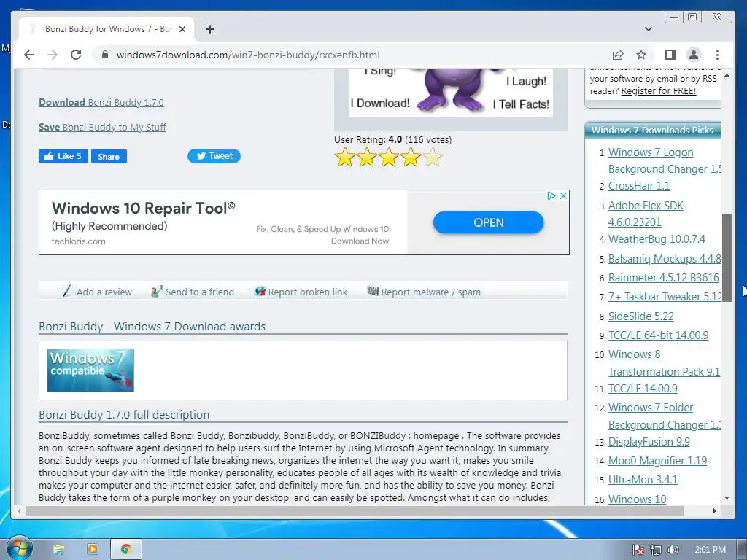Select the Bonzi Buddy for Windows 7 tab
The image size is (747, 560).
point(105,29)
